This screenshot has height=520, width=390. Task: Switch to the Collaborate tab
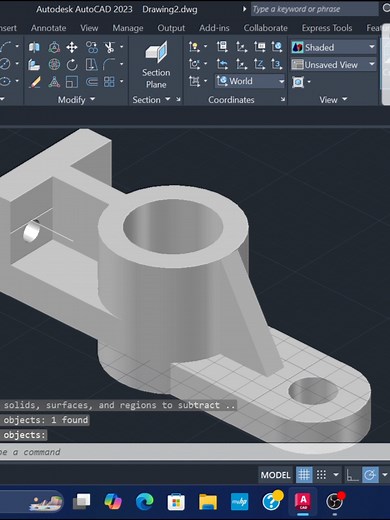tap(265, 28)
